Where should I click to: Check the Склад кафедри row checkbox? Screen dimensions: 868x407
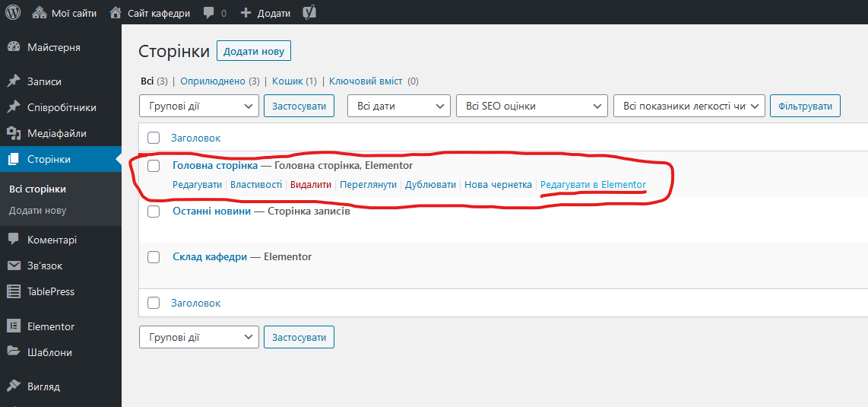point(154,257)
